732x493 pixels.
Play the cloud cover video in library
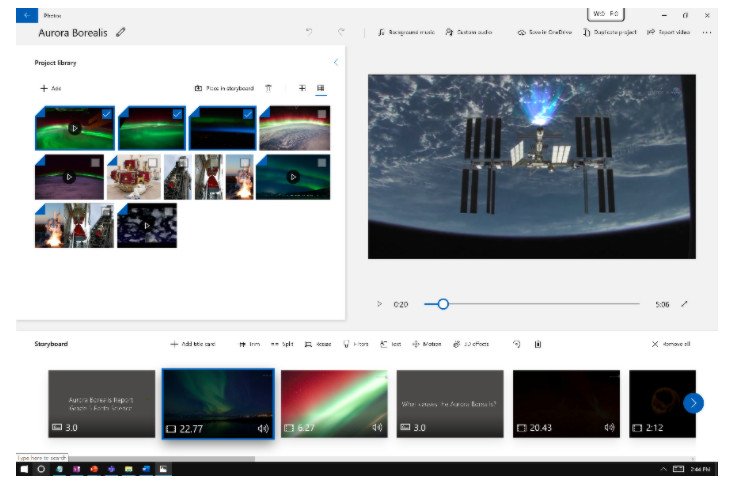tap(147, 225)
